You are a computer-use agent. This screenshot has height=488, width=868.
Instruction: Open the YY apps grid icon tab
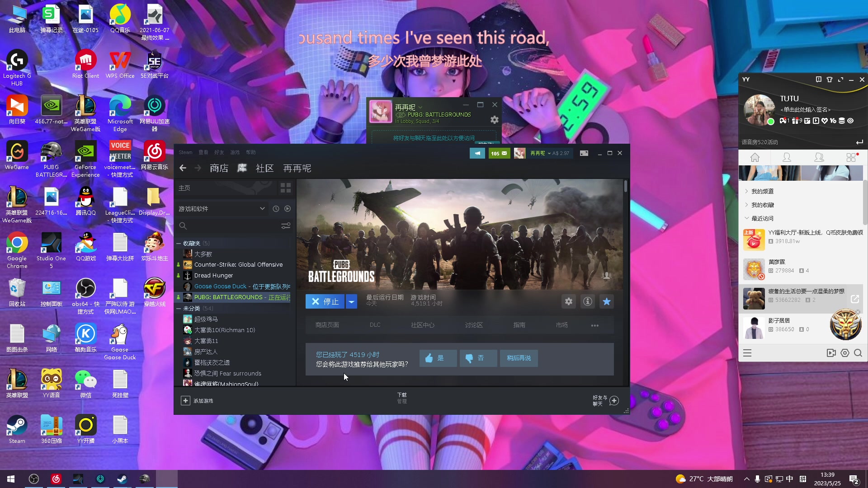[x=852, y=157]
